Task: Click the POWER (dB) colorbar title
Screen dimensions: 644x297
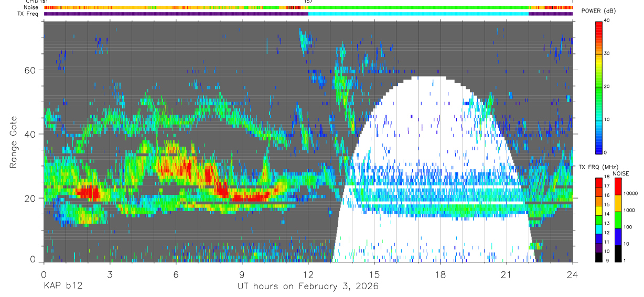Action: tap(598, 11)
